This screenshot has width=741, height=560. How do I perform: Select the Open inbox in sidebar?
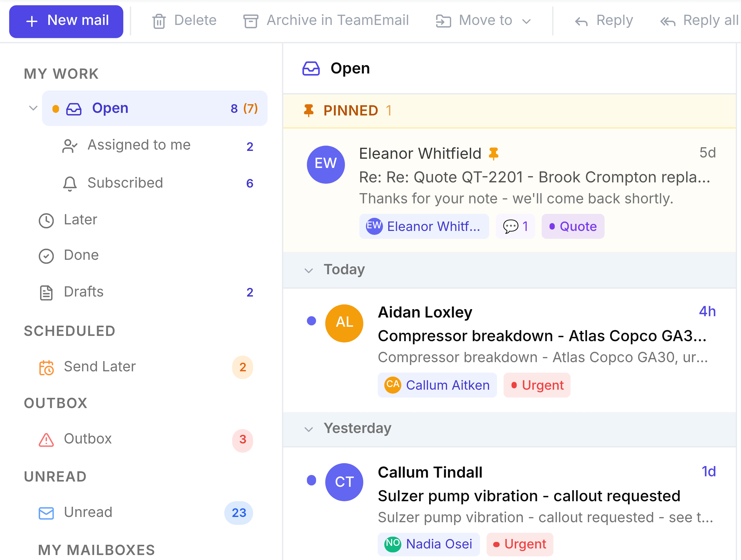[154, 108]
